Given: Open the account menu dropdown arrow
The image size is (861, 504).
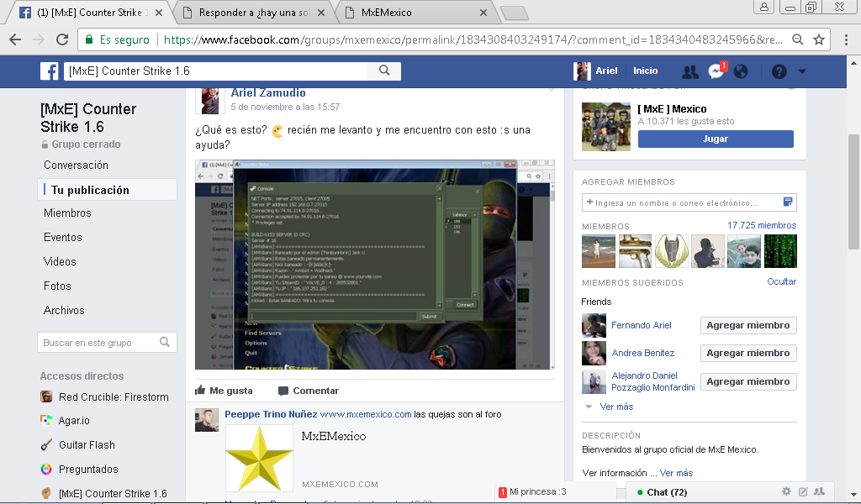Looking at the screenshot, I should [802, 71].
